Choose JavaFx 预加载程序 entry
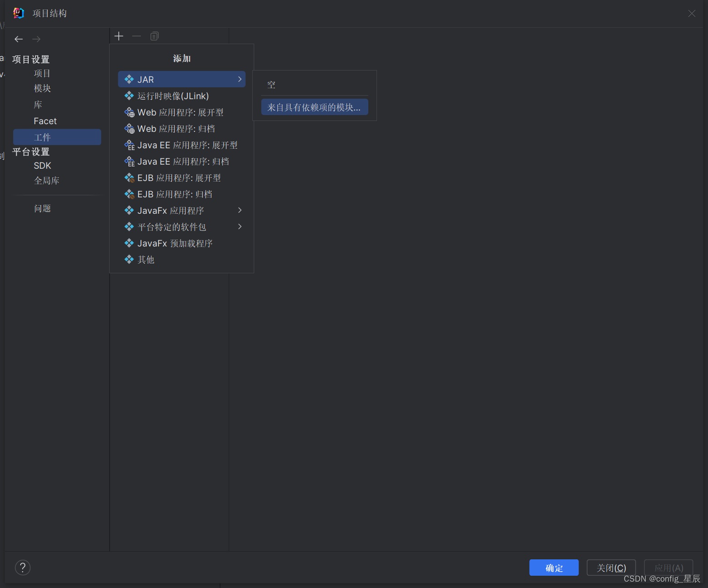Viewport: 708px width, 588px height. click(181, 243)
